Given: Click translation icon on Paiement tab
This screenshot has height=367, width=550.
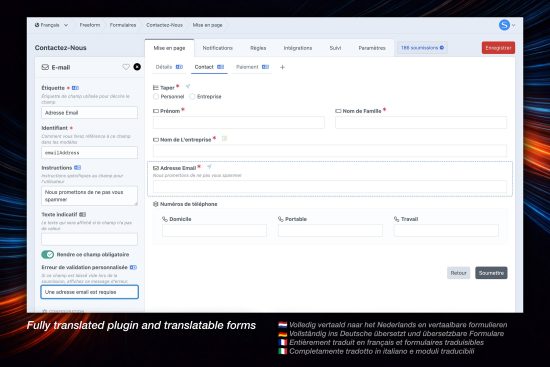Looking at the screenshot, I should pos(266,67).
